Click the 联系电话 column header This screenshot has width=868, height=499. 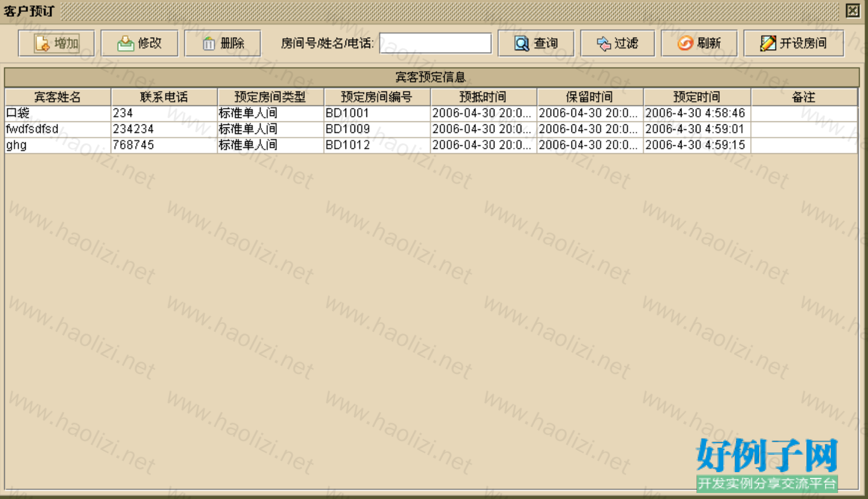pyautogui.click(x=164, y=97)
